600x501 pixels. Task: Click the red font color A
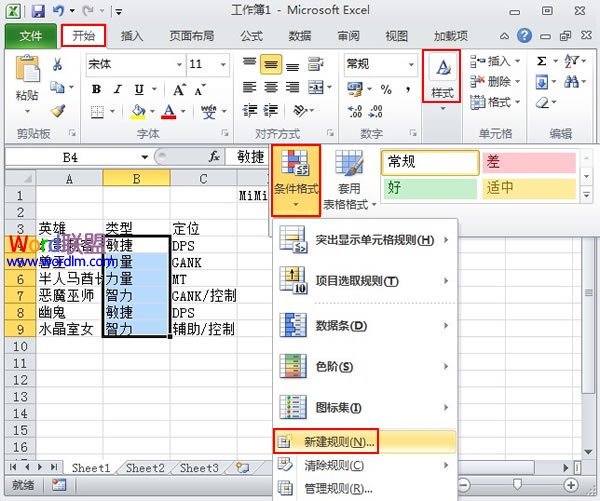(169, 111)
